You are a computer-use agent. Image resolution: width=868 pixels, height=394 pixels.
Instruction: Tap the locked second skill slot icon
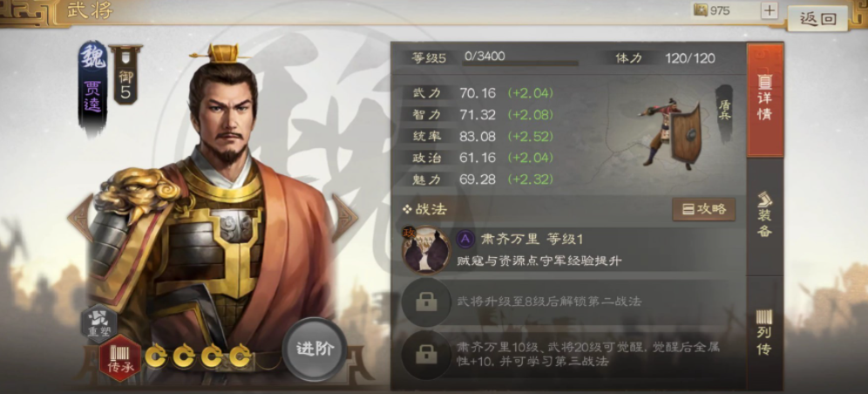click(425, 302)
